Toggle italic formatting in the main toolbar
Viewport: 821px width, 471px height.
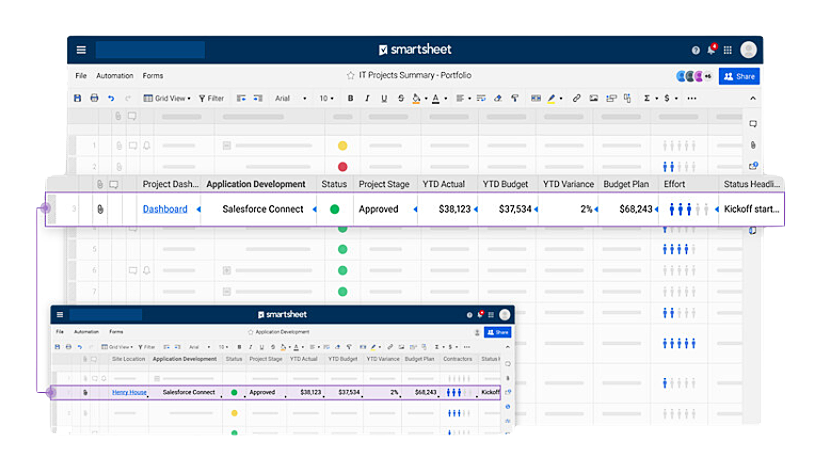[367, 98]
